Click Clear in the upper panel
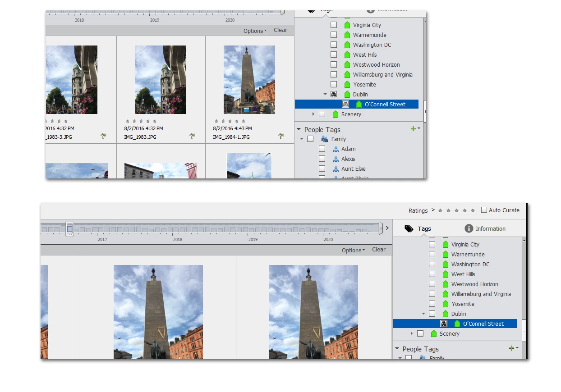This screenshot has width=561, height=392. pyautogui.click(x=280, y=30)
